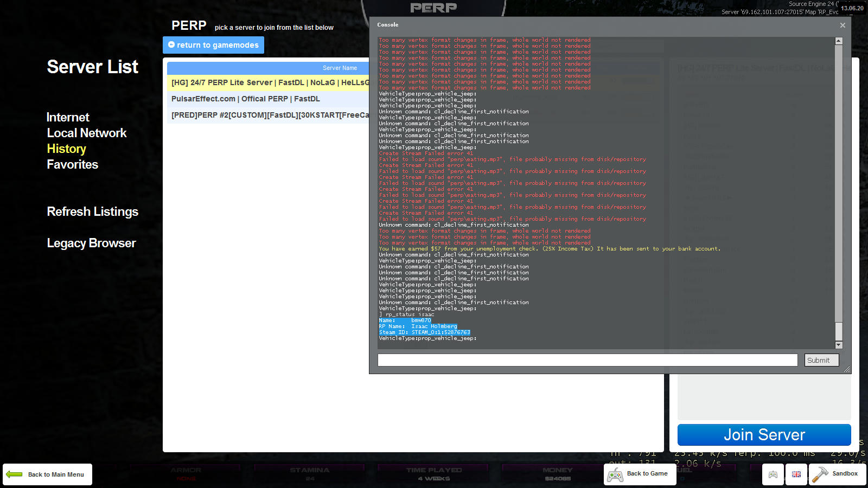This screenshot has height=488, width=868.
Task: Select the [PRED]PERP #2 custom server row
Action: point(268,115)
